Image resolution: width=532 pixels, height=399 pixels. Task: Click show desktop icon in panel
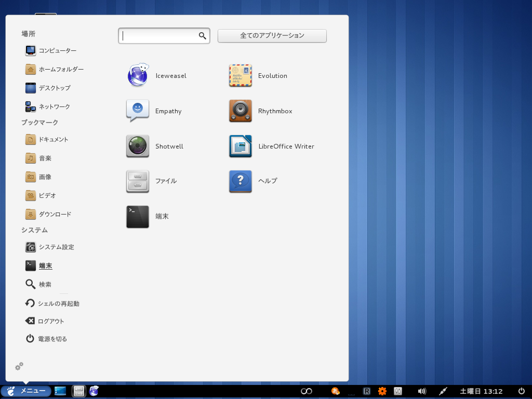(60, 391)
